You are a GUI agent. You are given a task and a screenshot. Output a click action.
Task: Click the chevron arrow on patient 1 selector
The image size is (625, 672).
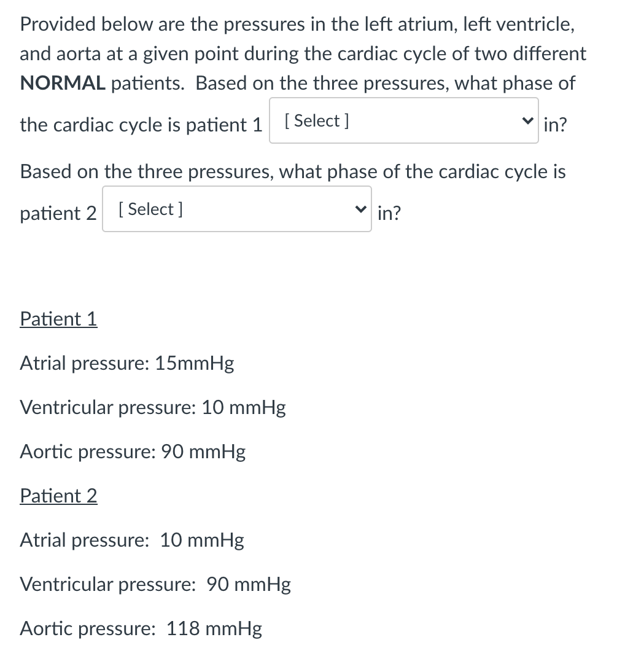click(x=528, y=120)
